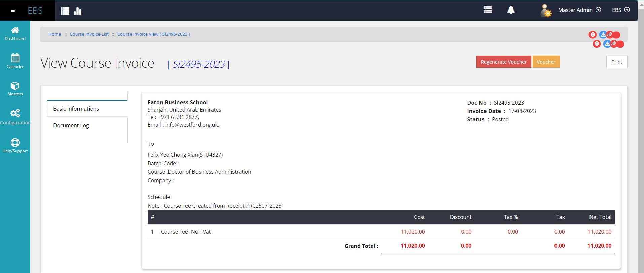Screen dimensions: 644x273
Task: Click list icon left of notification bell
Action: (487, 10)
